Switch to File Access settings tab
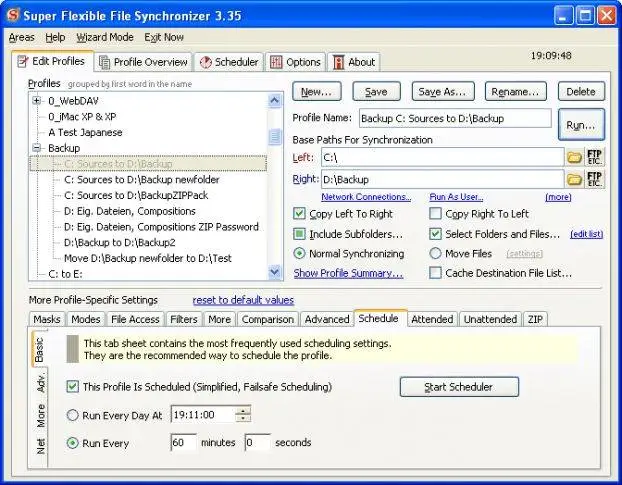Screen dimensions: 622x485 click(x=135, y=319)
